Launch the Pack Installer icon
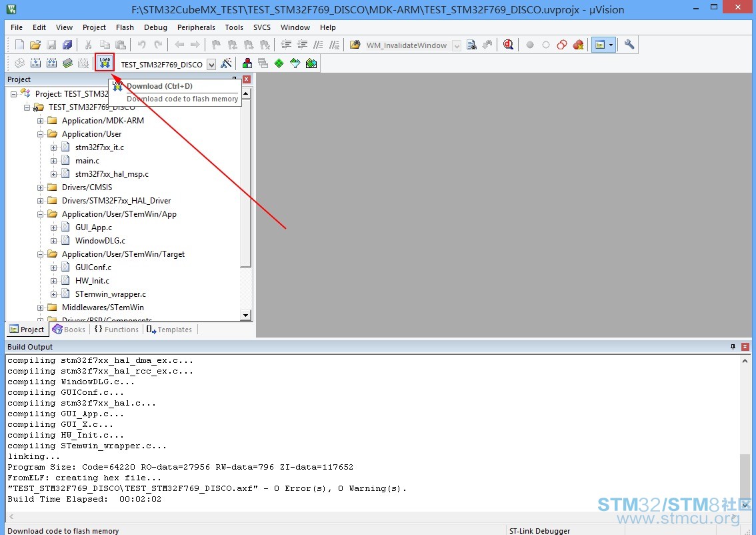 point(311,63)
